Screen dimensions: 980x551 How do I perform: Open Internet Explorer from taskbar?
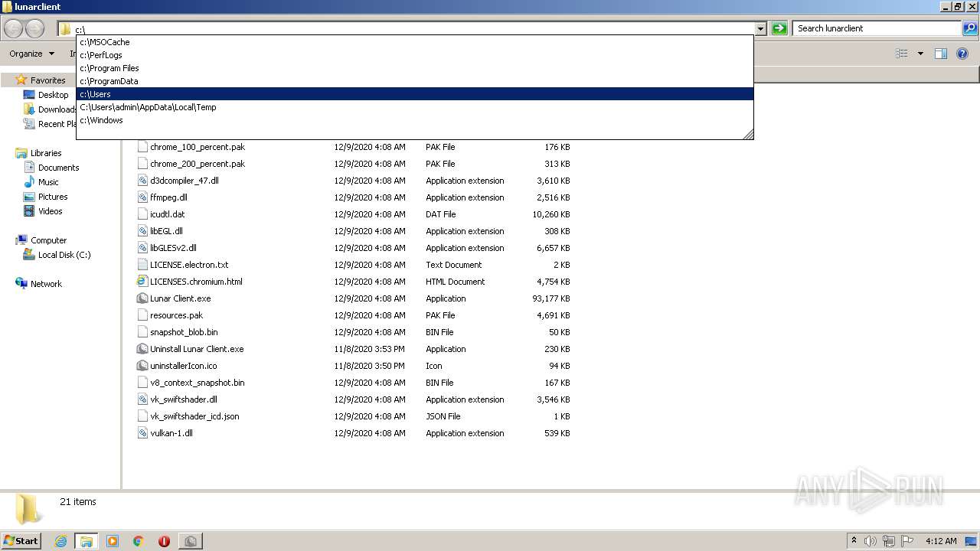pyautogui.click(x=60, y=541)
